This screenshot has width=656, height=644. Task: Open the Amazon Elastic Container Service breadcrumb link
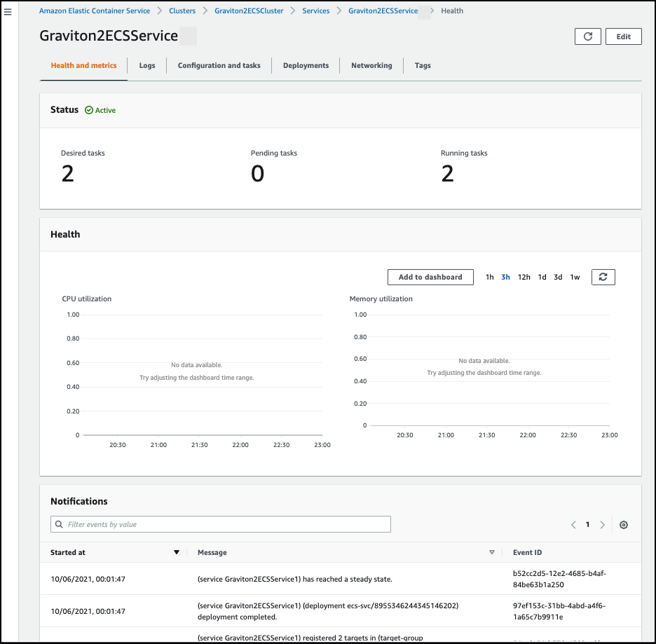(x=95, y=11)
